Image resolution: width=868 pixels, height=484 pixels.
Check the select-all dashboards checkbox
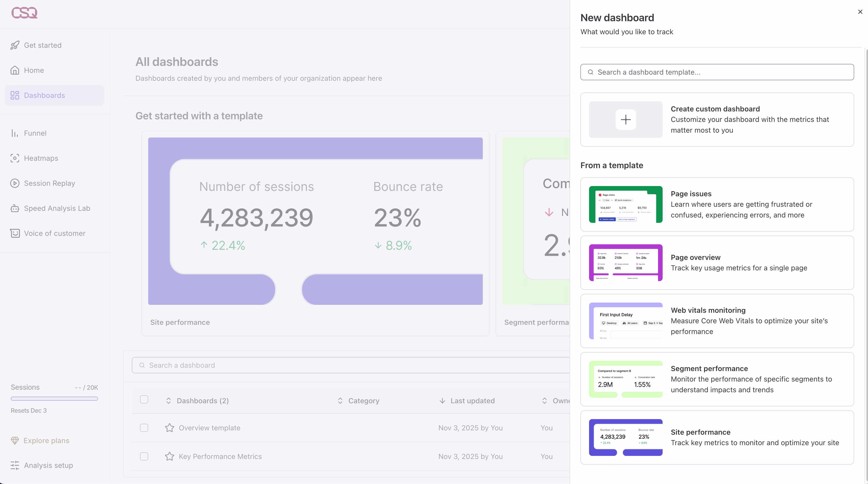(x=144, y=399)
